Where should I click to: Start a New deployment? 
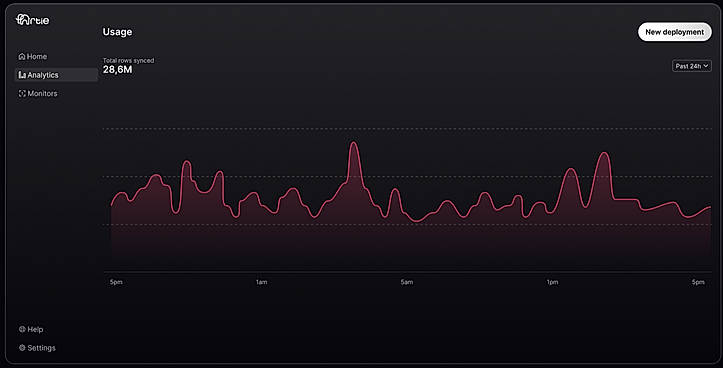(x=675, y=32)
